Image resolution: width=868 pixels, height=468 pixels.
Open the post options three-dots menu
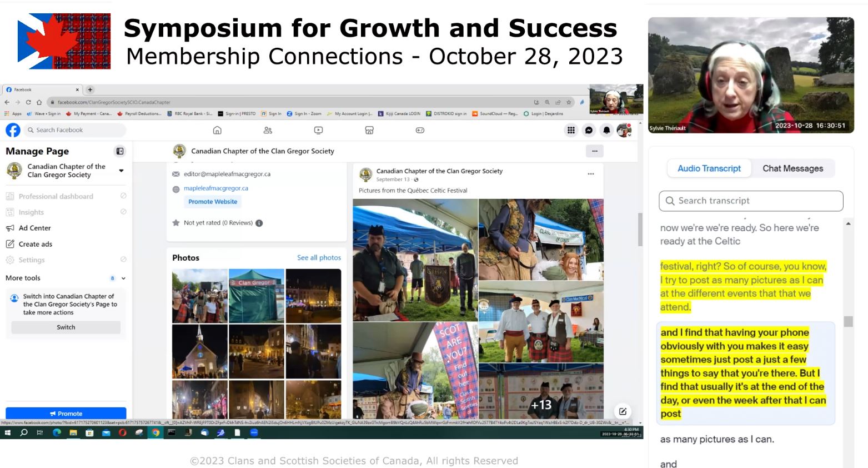[591, 174]
